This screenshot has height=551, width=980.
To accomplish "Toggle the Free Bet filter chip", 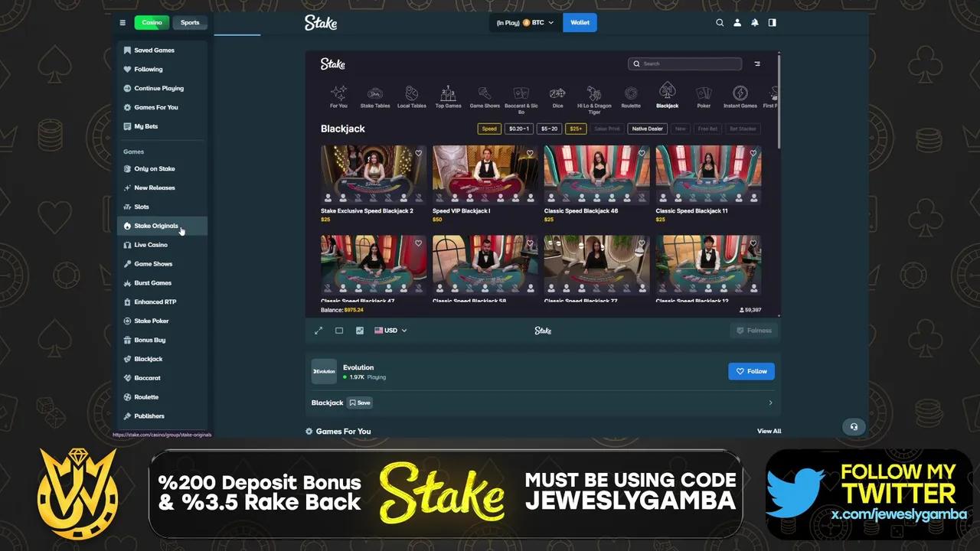I will coord(708,129).
